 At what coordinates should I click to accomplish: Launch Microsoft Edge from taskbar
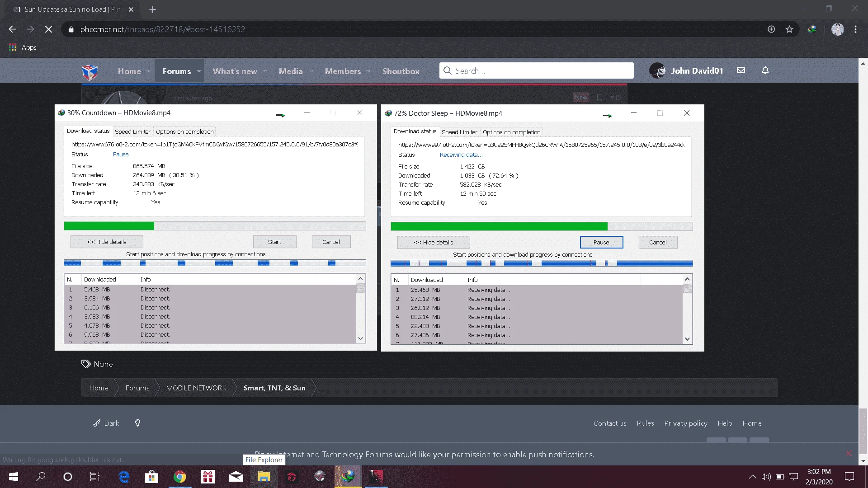click(123, 477)
